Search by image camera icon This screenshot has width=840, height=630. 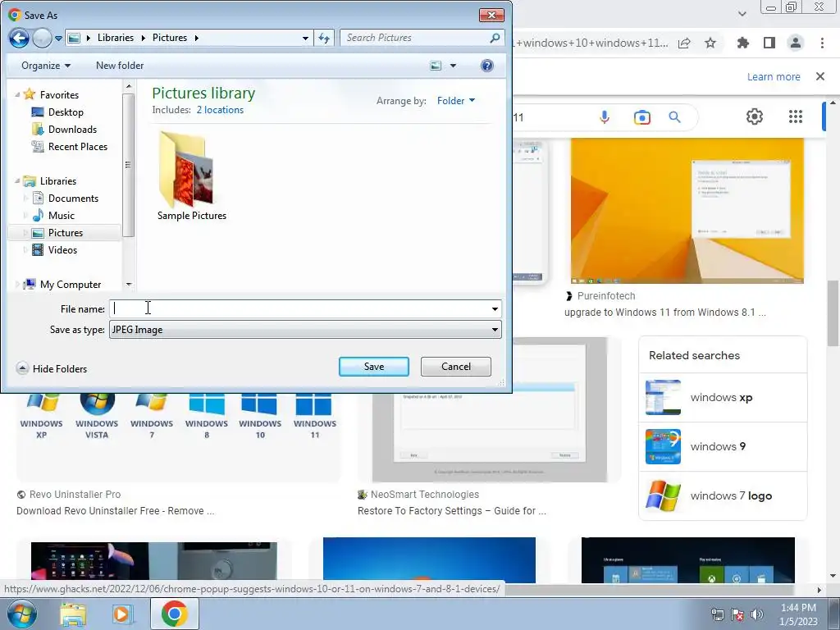click(x=641, y=117)
